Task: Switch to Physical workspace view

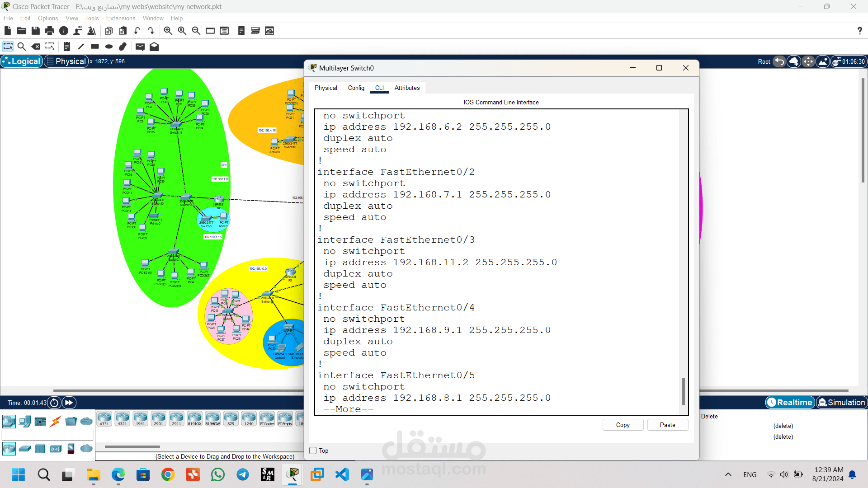Action: 66,61
